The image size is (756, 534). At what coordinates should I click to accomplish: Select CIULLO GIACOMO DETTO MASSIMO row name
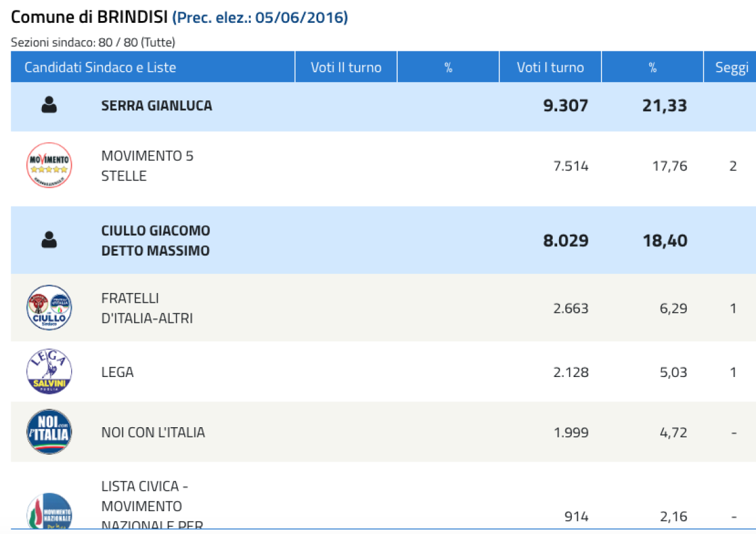[156, 240]
